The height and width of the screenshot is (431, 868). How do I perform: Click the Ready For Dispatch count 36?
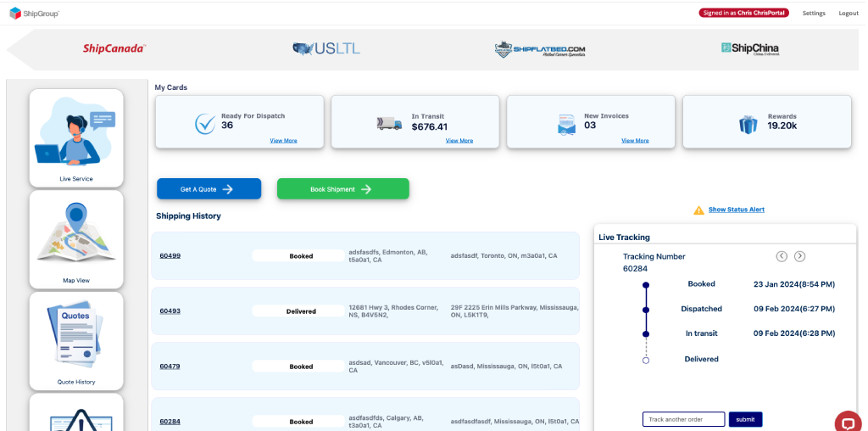[x=227, y=126]
